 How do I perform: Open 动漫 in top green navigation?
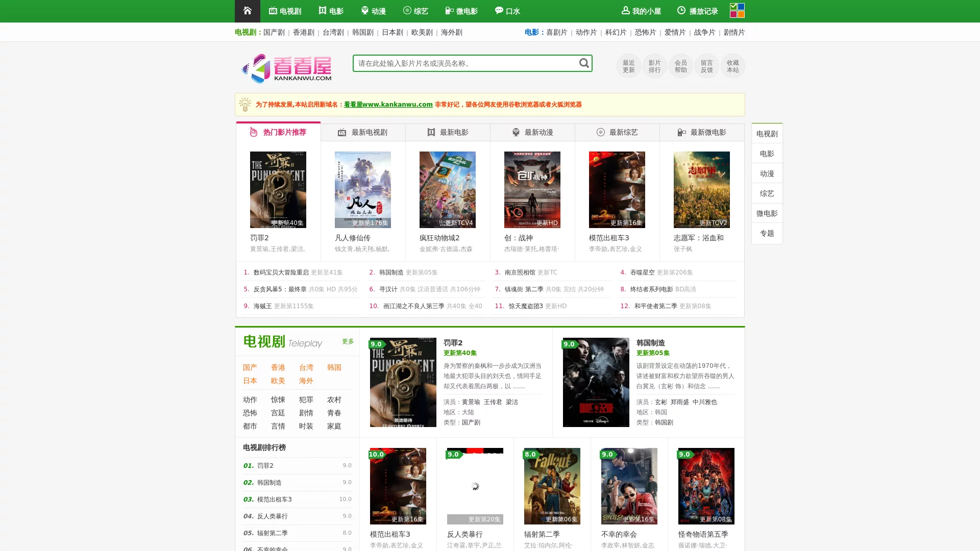pos(373,11)
